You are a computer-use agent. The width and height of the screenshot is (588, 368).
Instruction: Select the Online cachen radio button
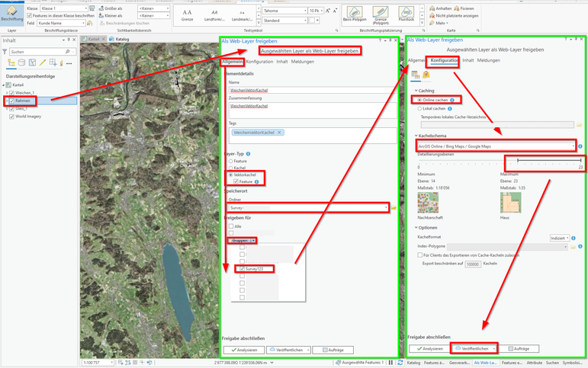[x=419, y=100]
